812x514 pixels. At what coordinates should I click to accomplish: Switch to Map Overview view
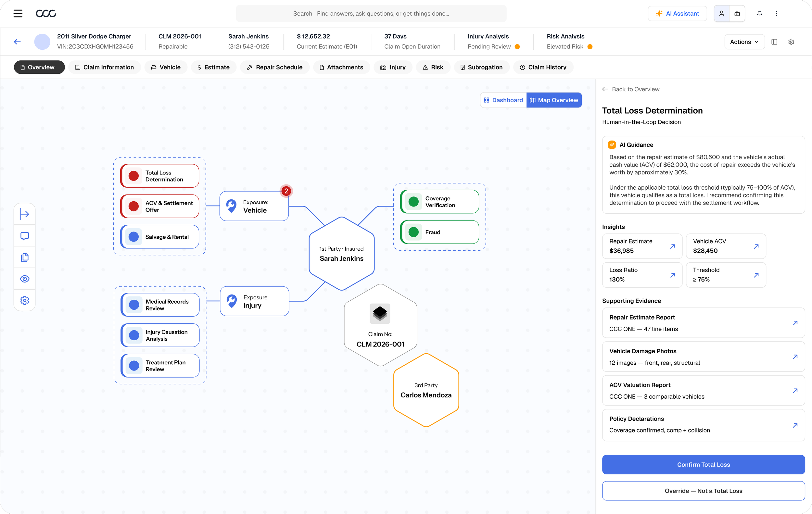coord(554,100)
